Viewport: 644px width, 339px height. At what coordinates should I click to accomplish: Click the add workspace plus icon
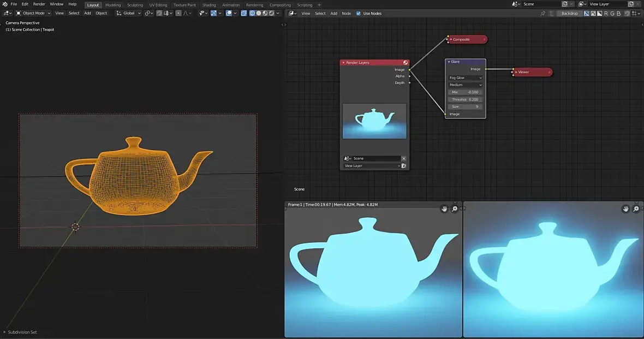click(319, 5)
